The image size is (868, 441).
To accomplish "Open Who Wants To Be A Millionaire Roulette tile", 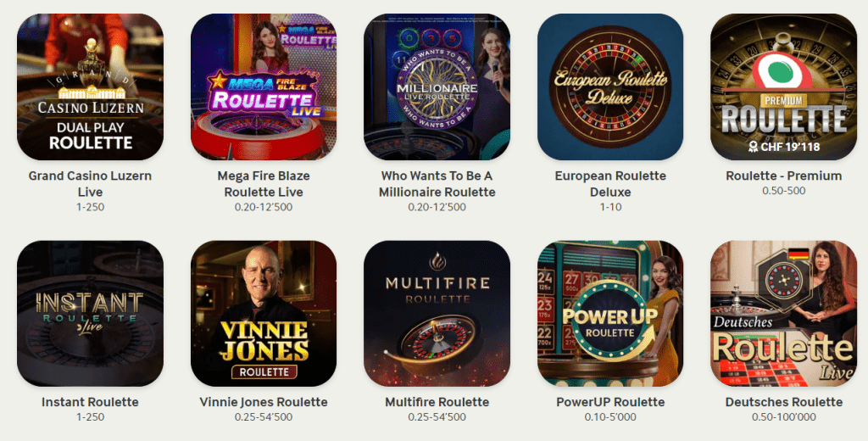I will pyautogui.click(x=437, y=87).
